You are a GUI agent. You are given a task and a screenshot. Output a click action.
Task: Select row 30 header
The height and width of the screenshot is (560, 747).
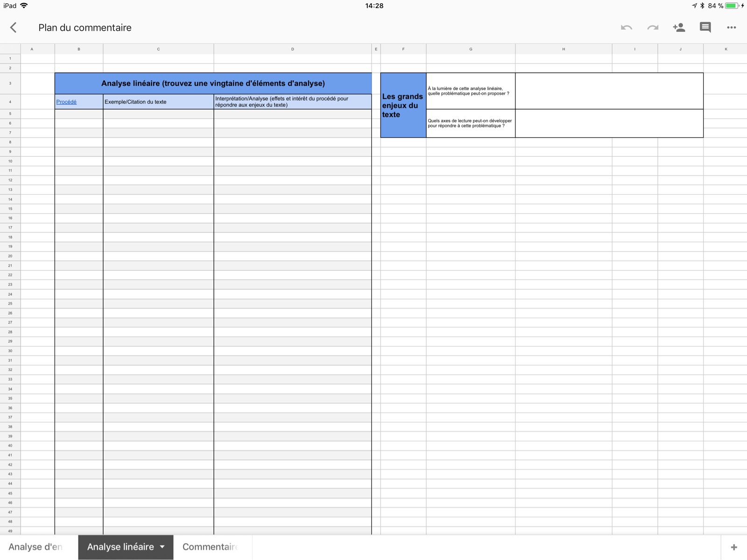pyautogui.click(x=10, y=351)
